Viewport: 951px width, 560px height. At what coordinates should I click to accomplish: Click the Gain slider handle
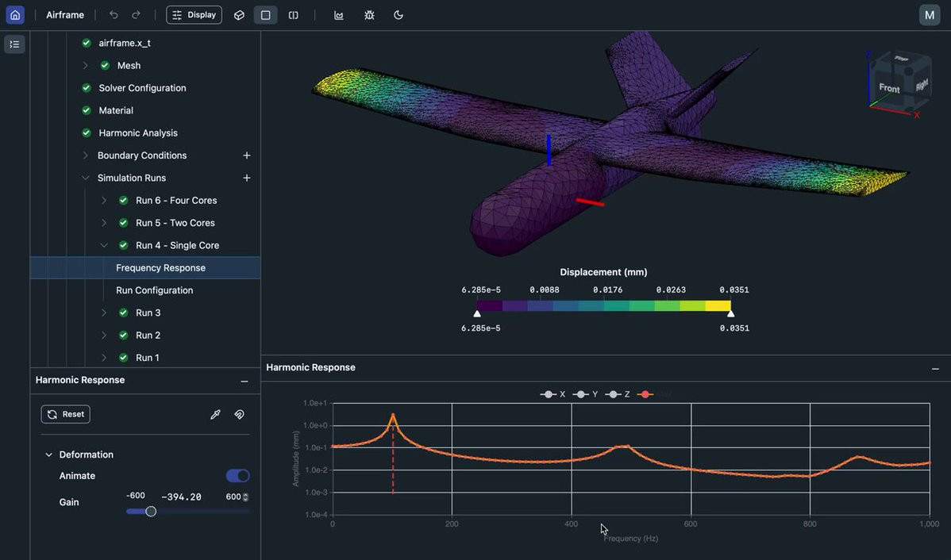151,512
